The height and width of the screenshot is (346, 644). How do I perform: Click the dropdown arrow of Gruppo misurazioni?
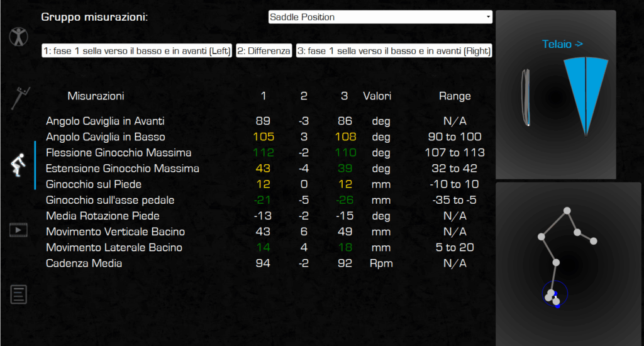click(488, 17)
